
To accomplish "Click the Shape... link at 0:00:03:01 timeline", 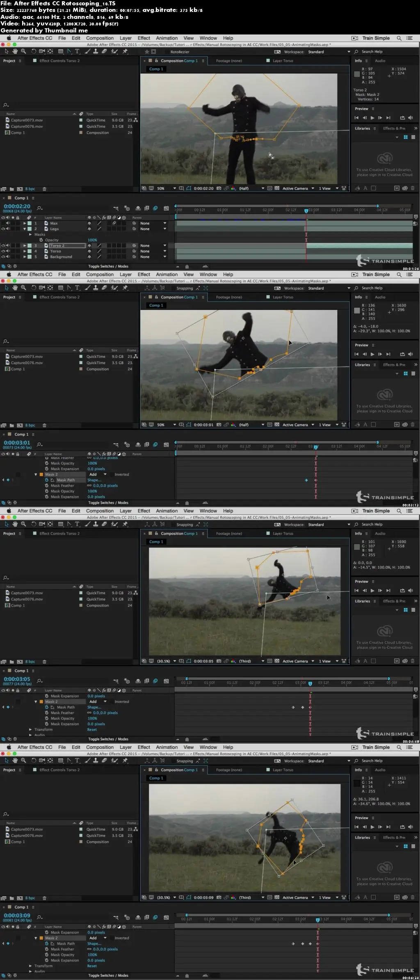I will coord(94,480).
